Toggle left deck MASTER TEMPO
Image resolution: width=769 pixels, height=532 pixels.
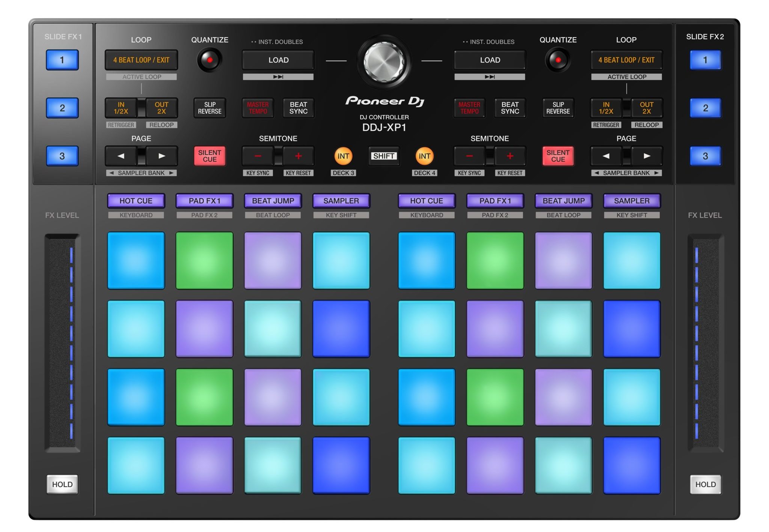click(x=258, y=108)
